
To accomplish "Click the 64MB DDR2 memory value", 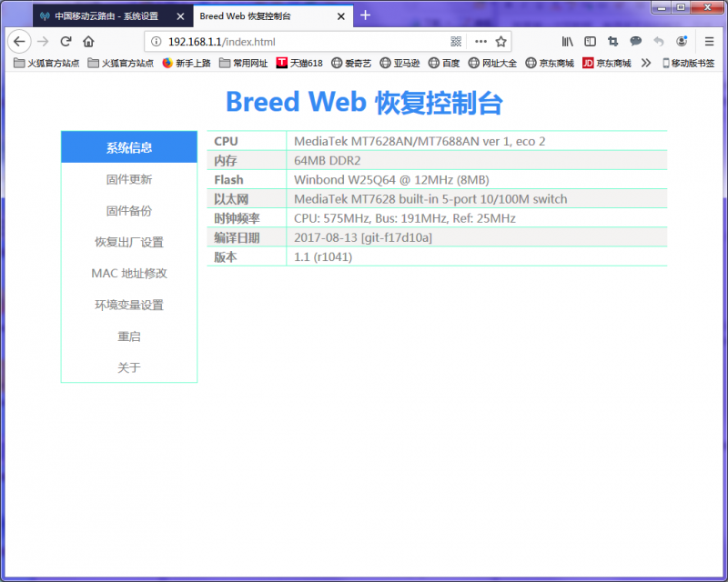I will coord(328,161).
